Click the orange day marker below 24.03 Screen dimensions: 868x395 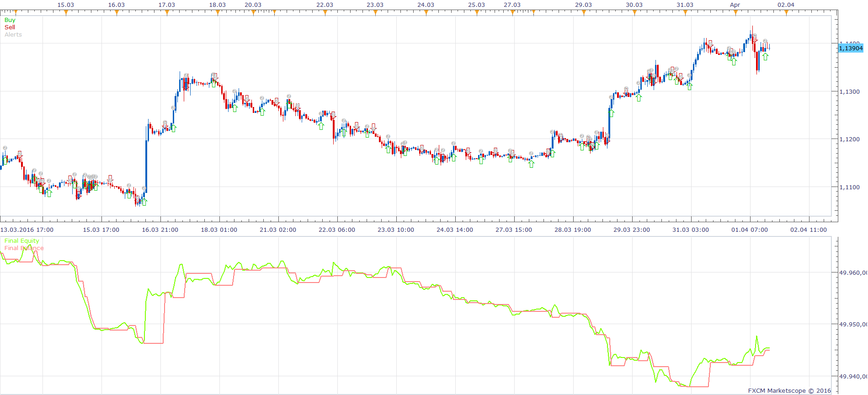[x=426, y=13]
